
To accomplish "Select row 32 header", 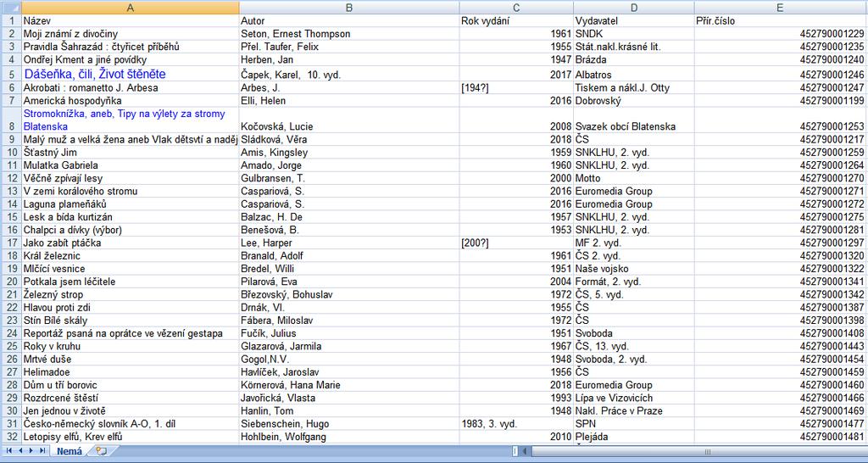I will tap(10, 437).
